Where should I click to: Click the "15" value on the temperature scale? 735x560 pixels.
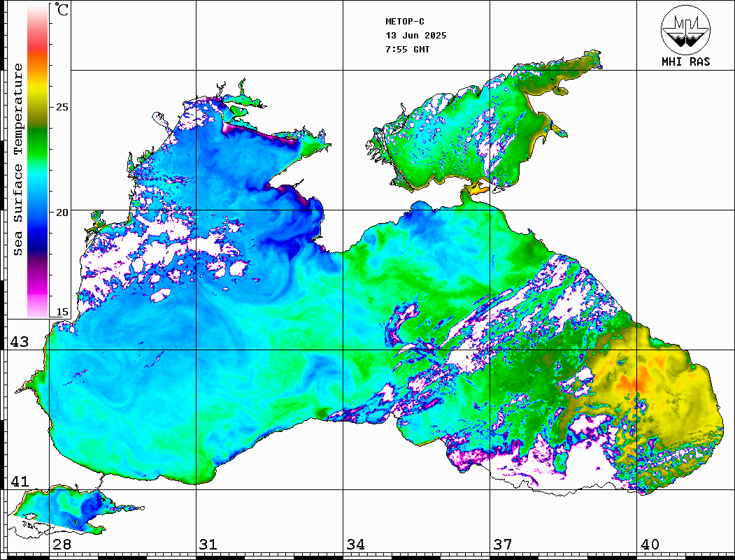point(62,312)
